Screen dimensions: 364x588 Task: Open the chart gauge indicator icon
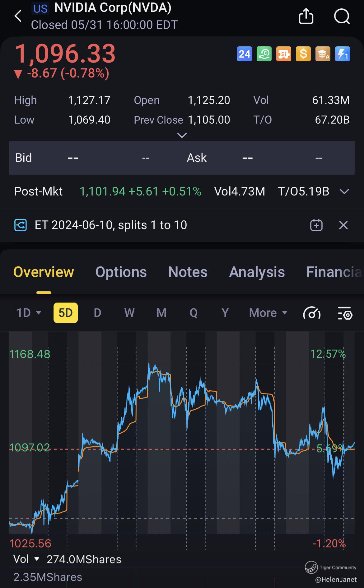point(311,313)
